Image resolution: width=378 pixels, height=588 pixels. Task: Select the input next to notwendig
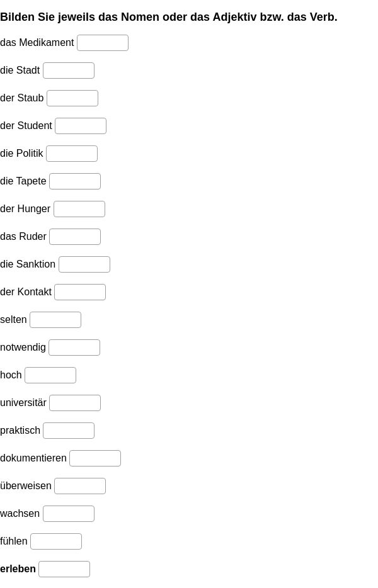(x=74, y=348)
